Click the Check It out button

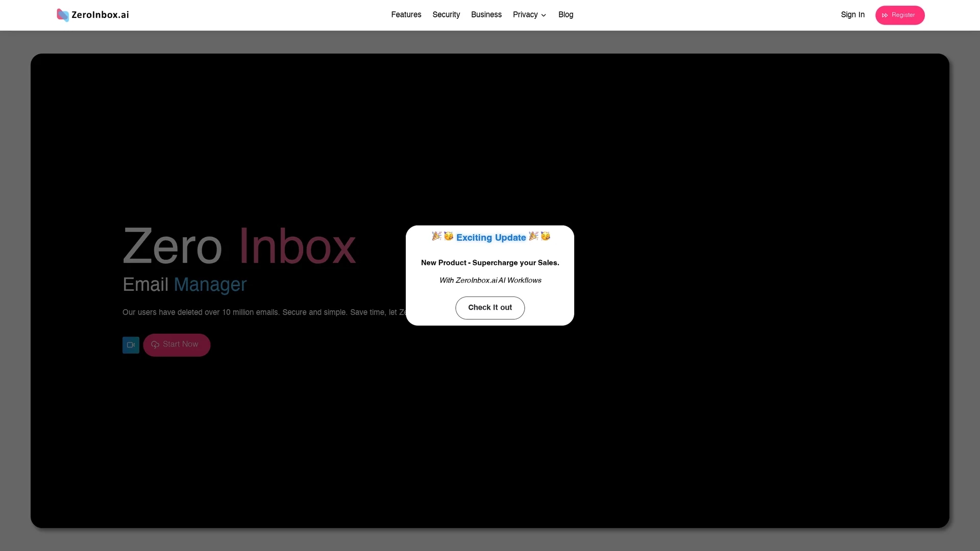(490, 308)
